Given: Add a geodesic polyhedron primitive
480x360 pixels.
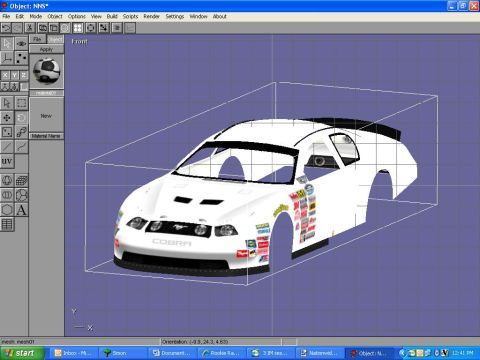Looking at the screenshot, I should pos(21,195).
